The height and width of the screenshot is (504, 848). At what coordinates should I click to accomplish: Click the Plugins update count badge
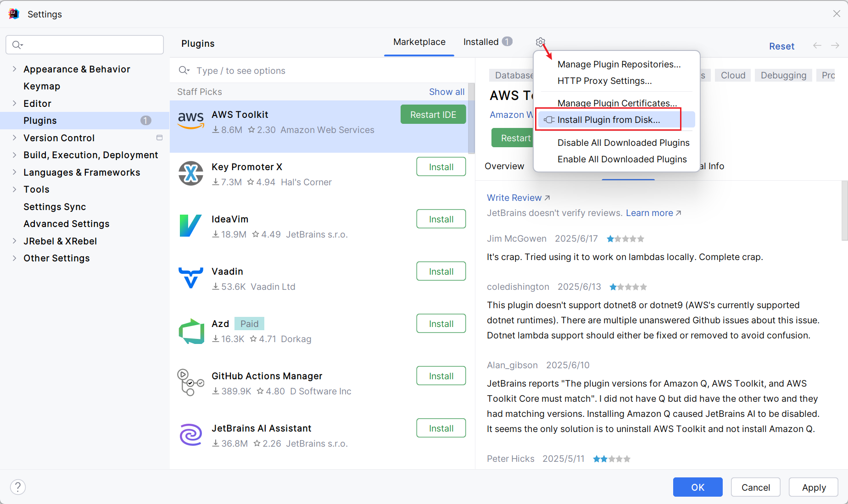146,120
